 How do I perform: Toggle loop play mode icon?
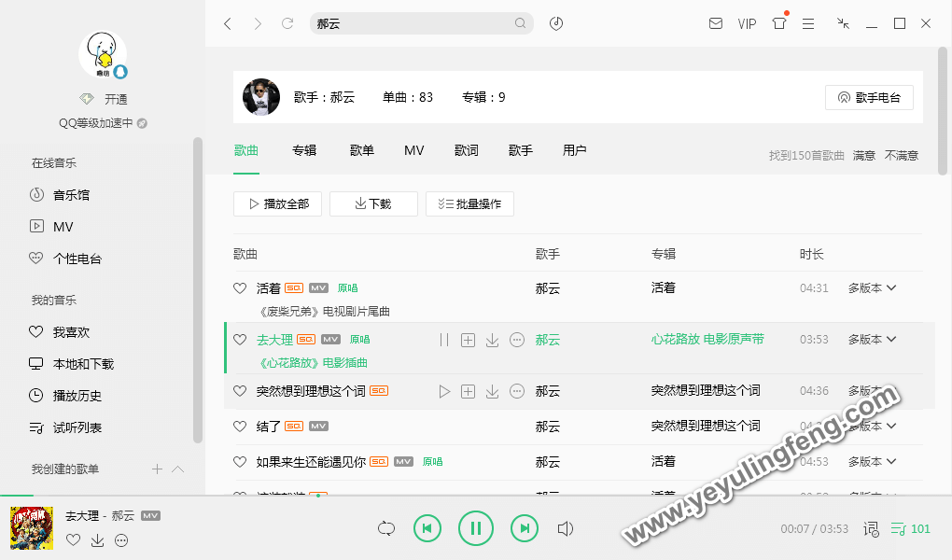386,528
